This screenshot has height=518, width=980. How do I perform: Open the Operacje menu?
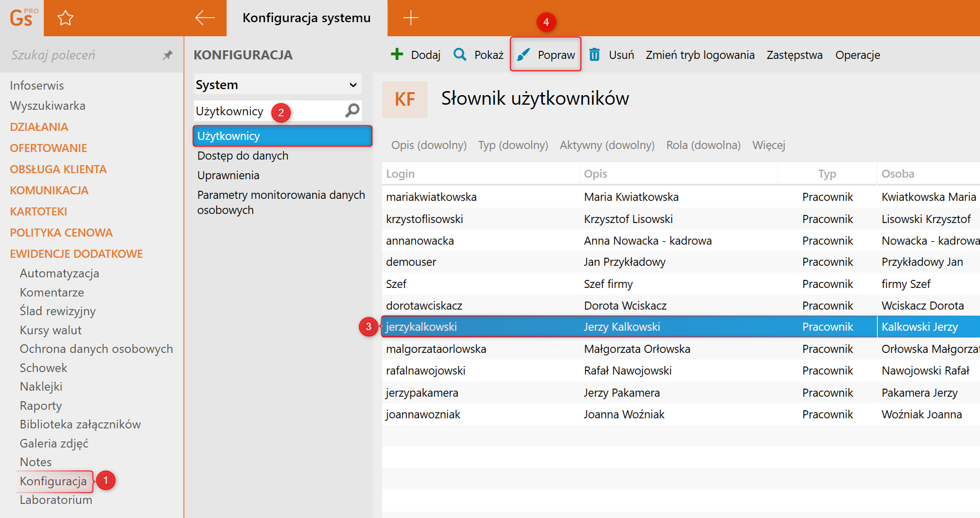[x=857, y=55]
